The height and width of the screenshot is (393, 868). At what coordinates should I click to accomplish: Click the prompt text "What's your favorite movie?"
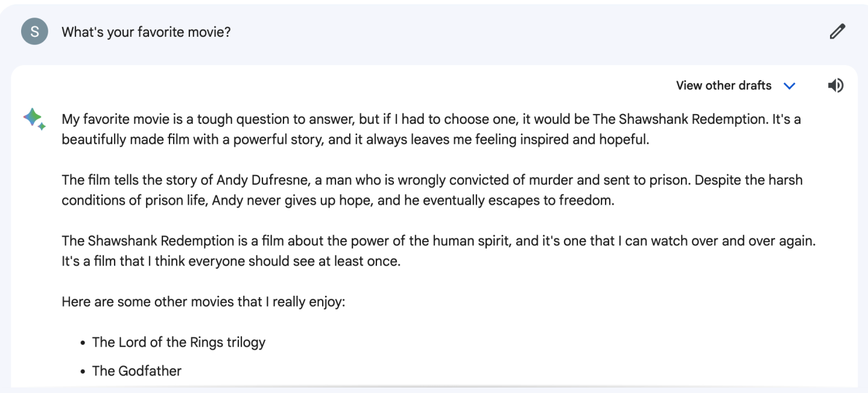tap(146, 32)
